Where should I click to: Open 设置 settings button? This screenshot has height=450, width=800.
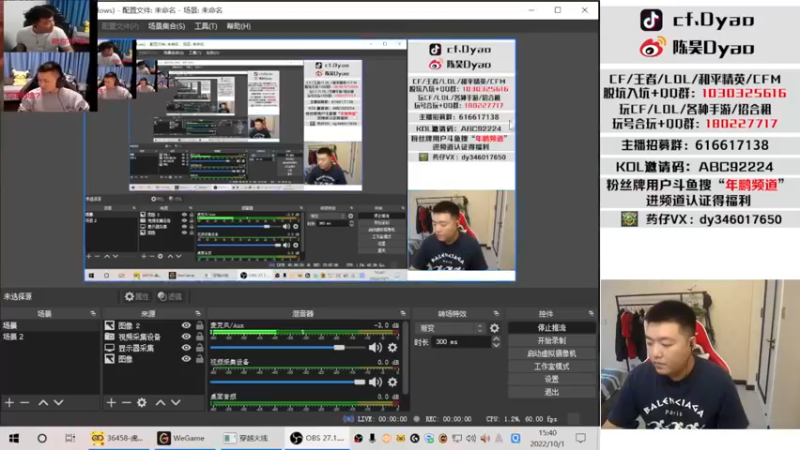click(552, 379)
